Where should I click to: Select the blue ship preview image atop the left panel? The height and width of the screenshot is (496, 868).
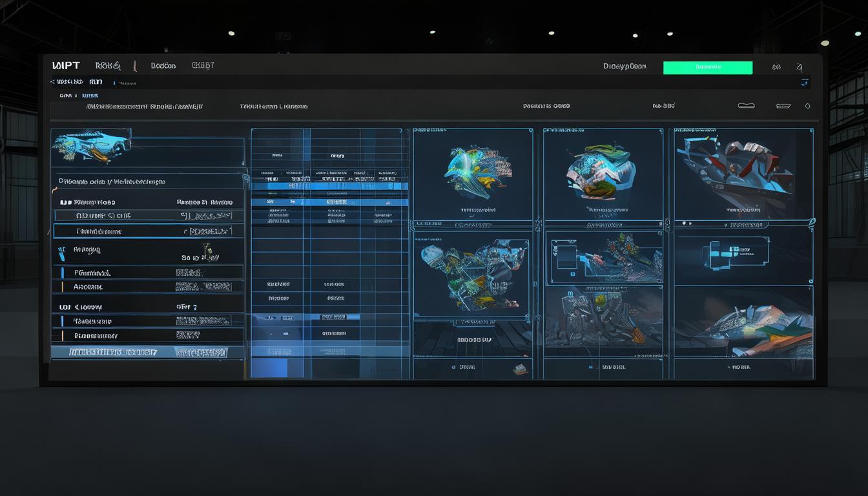click(x=92, y=145)
